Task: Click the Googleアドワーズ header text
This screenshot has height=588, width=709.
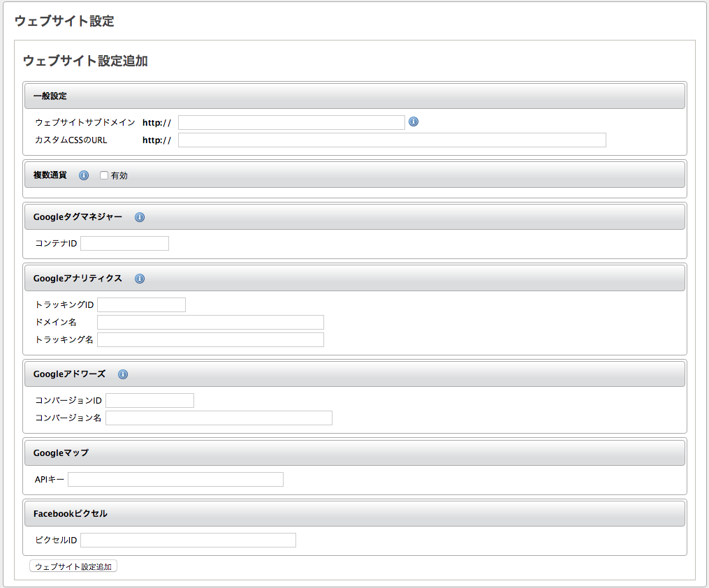Action: pyautogui.click(x=69, y=374)
